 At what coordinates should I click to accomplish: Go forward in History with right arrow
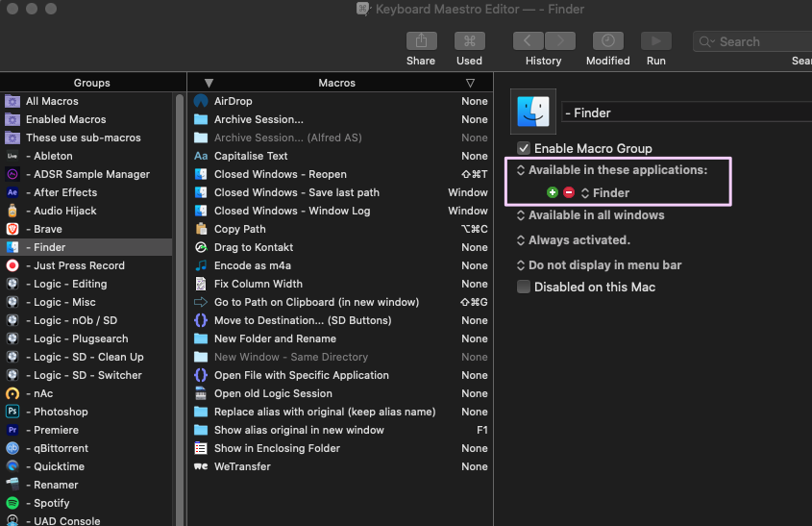[560, 41]
